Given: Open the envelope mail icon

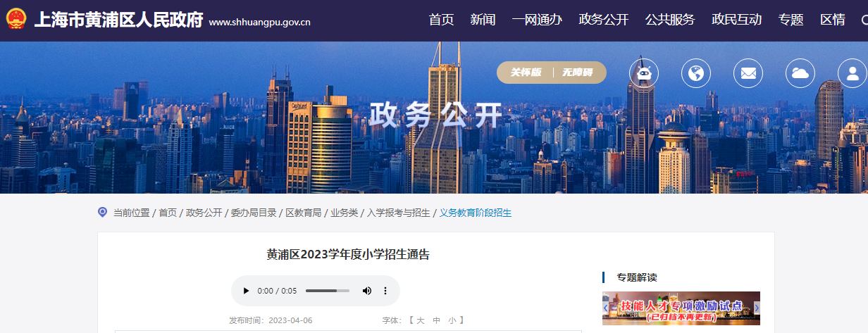Looking at the screenshot, I should (748, 73).
